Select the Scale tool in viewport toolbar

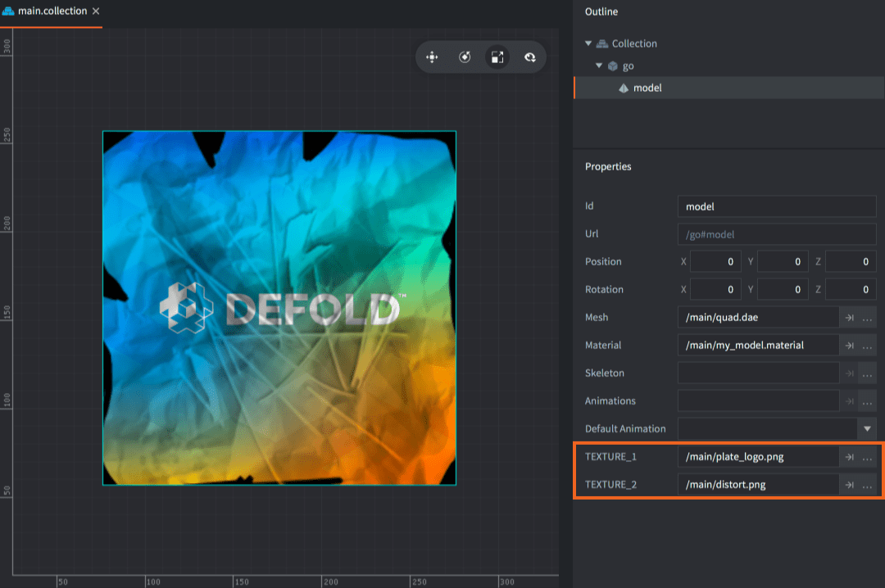[497, 57]
